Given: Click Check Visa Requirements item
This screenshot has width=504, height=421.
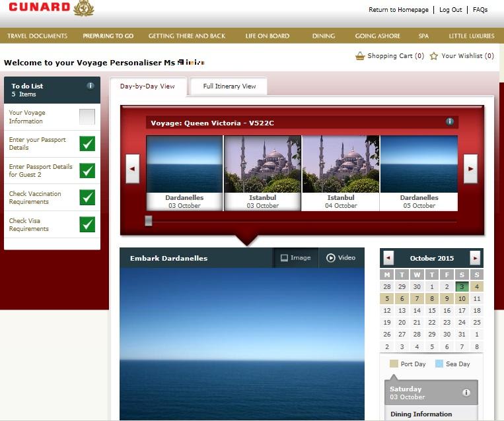Looking at the screenshot, I should 29,224.
